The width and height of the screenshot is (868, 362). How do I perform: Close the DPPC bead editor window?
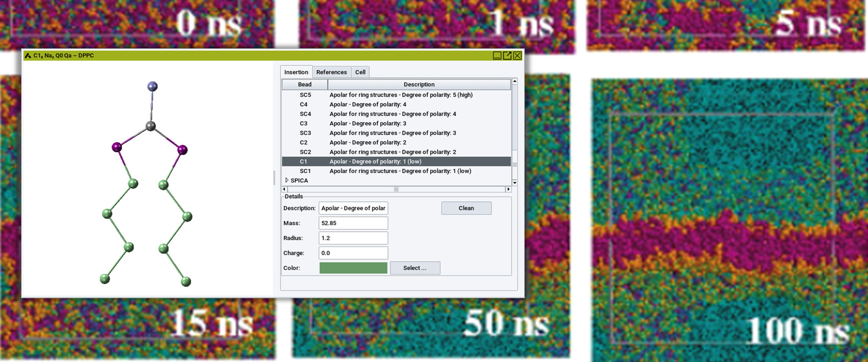(x=517, y=56)
